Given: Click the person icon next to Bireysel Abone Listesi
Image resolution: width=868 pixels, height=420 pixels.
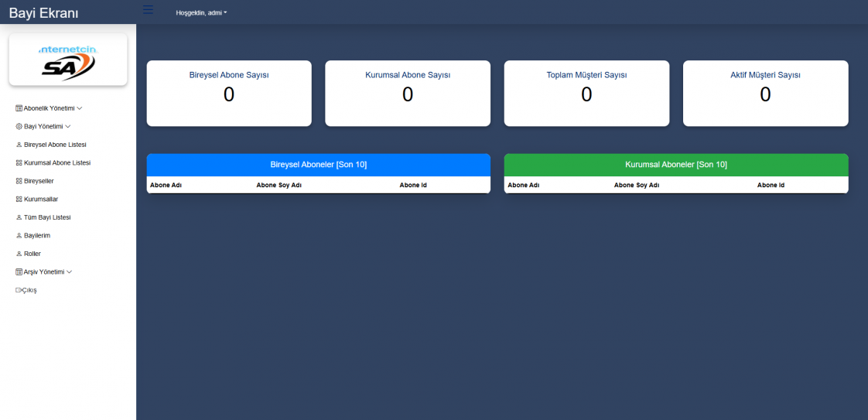Looking at the screenshot, I should coord(19,145).
